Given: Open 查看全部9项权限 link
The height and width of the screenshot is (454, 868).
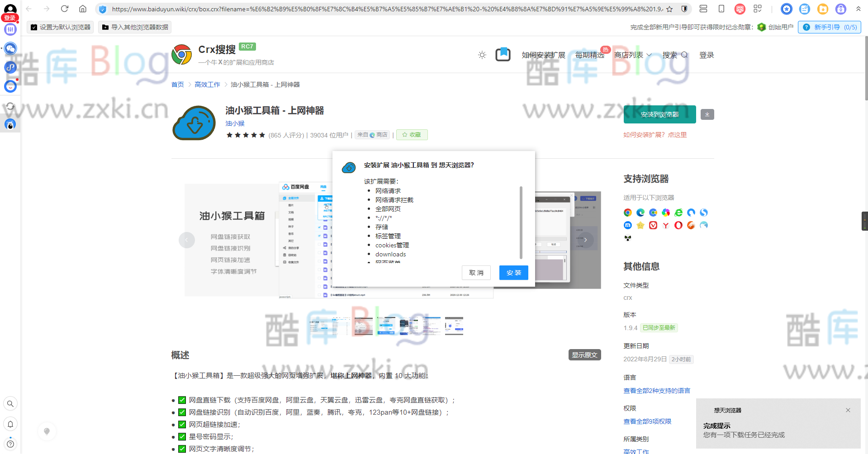Looking at the screenshot, I should (x=647, y=421).
